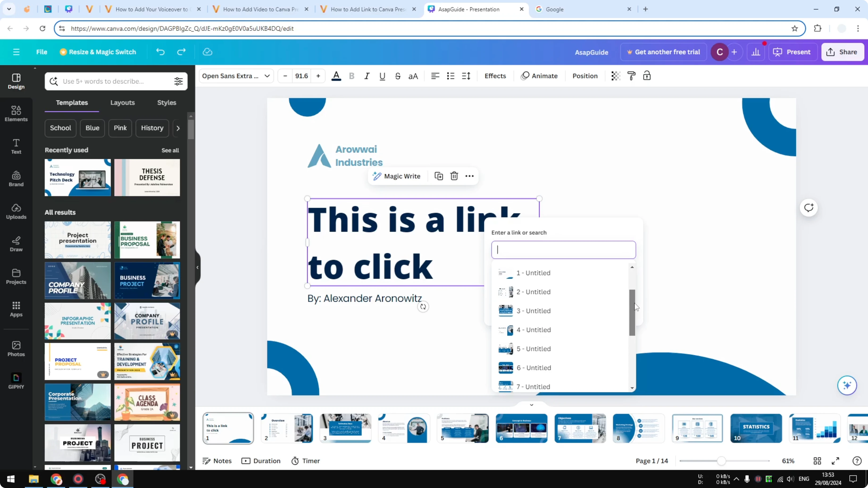
Task: Open the font family dropdown
Action: (x=236, y=76)
